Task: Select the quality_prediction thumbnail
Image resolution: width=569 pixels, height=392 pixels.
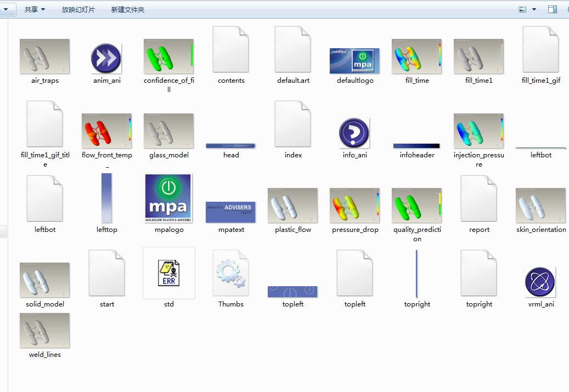Action: pyautogui.click(x=416, y=205)
